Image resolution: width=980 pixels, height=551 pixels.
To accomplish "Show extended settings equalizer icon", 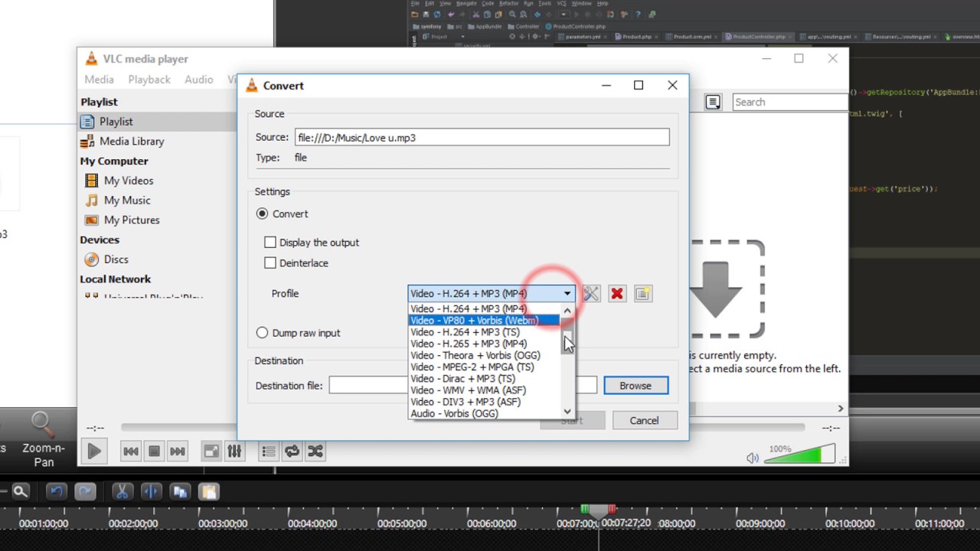I will 234,452.
